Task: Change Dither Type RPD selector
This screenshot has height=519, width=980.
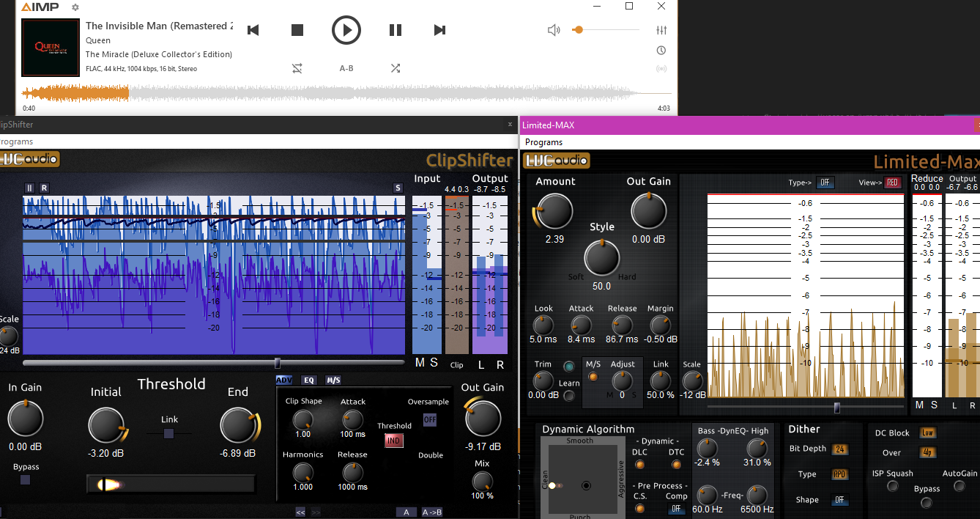Action: pyautogui.click(x=839, y=474)
